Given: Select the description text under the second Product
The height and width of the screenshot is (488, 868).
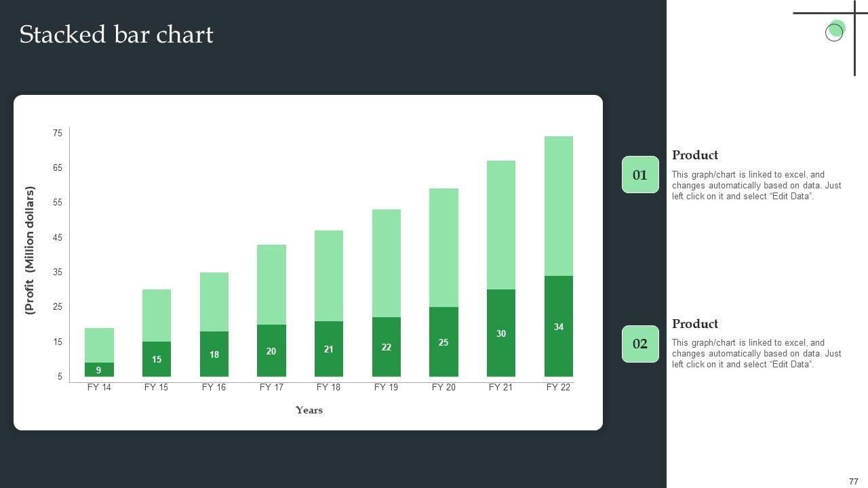Looking at the screenshot, I should click(x=756, y=354).
